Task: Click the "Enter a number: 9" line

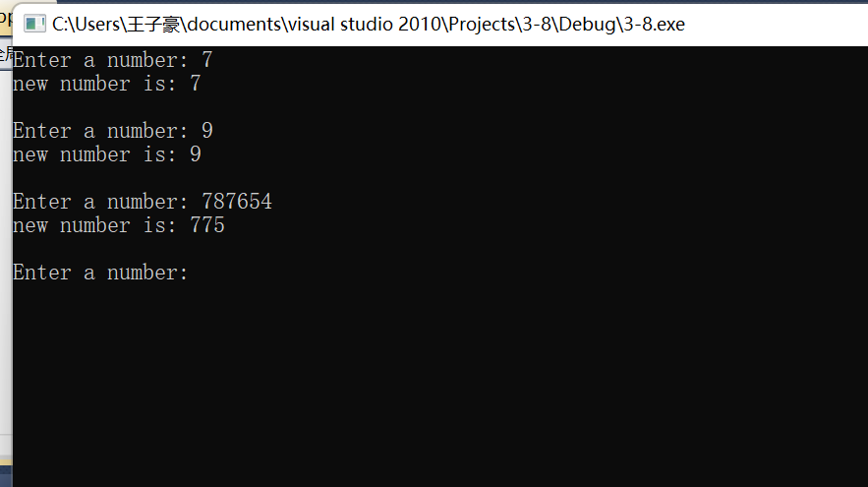Action: pyautogui.click(x=112, y=131)
